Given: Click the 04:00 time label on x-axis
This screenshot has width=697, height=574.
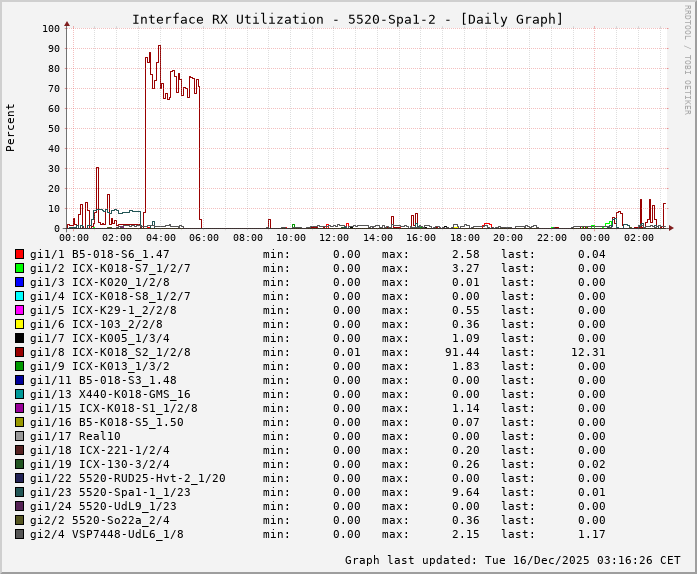Looking at the screenshot, I should 161,238.
